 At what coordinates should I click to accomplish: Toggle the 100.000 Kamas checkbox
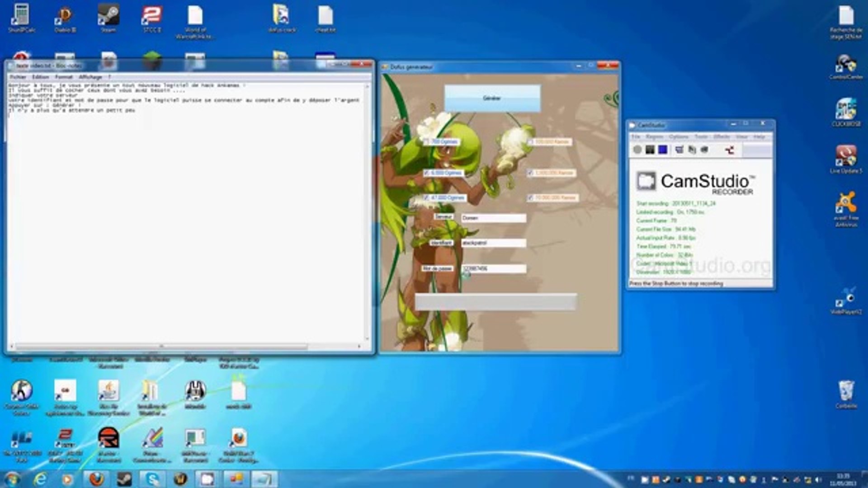[x=530, y=142]
